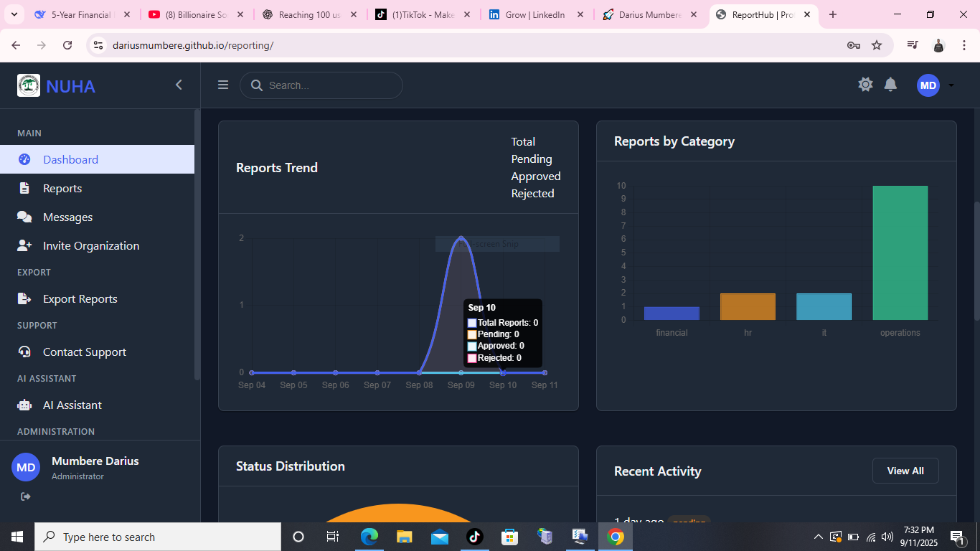Click the site info icon in the address bar
The width and height of the screenshot is (980, 551).
pos(98,45)
